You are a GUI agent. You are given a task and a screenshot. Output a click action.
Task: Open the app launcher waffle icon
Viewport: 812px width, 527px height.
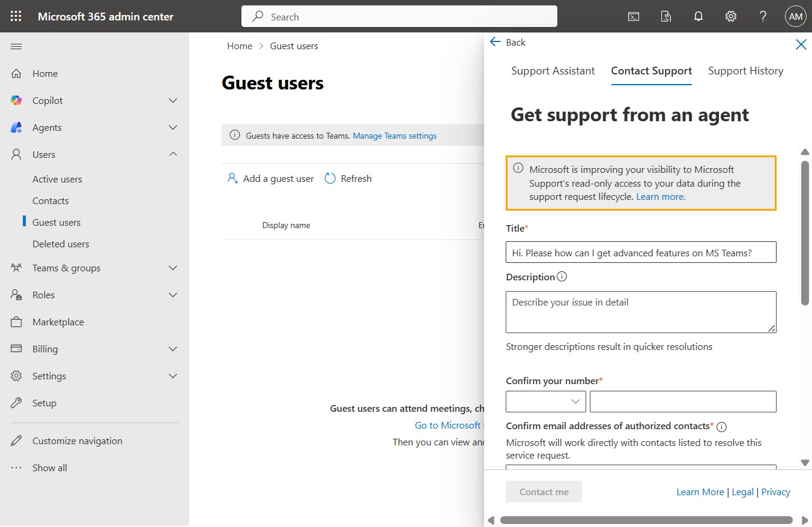(x=16, y=17)
